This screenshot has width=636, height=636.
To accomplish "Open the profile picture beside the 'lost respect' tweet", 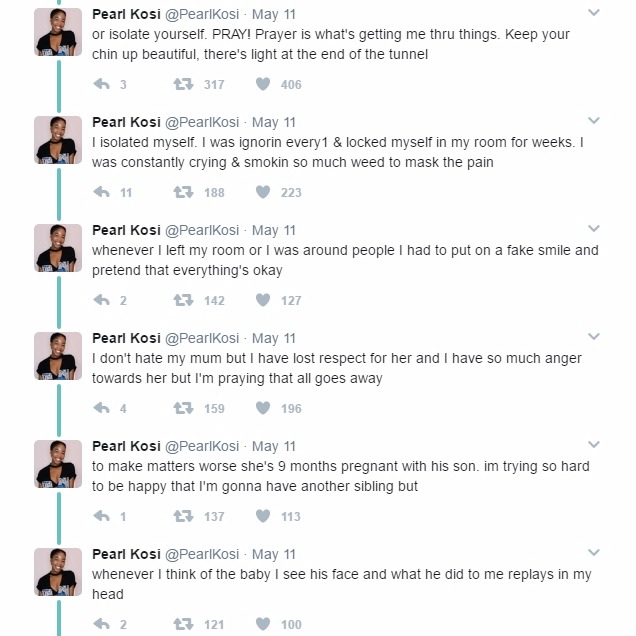I will [x=58, y=356].
